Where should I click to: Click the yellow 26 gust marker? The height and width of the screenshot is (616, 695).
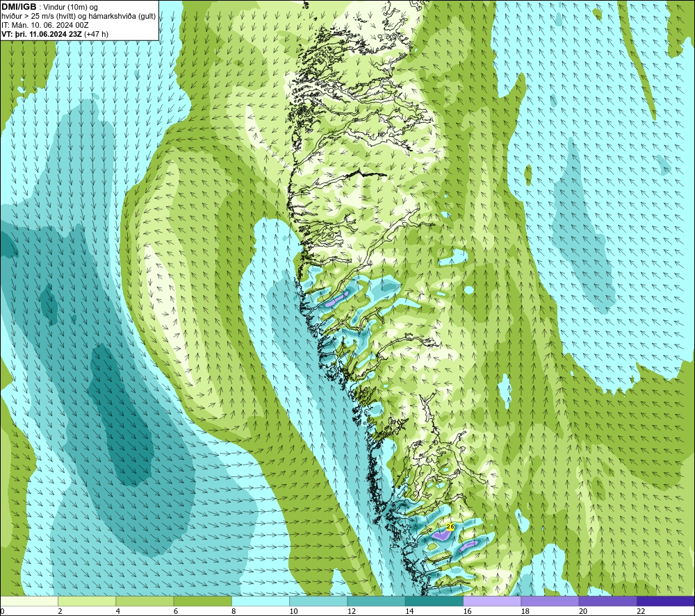(450, 526)
